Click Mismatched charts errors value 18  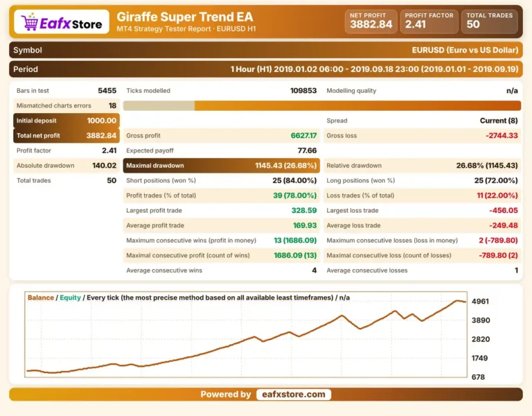coord(112,105)
